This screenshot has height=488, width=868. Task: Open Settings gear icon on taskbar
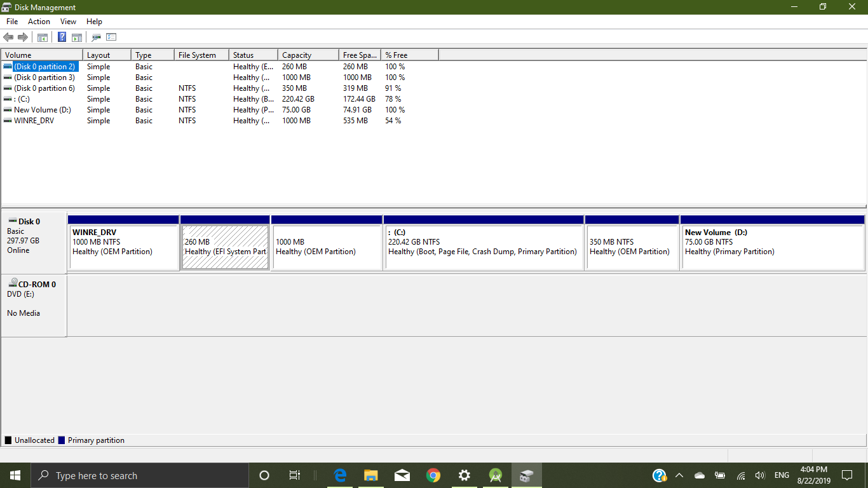(465, 475)
